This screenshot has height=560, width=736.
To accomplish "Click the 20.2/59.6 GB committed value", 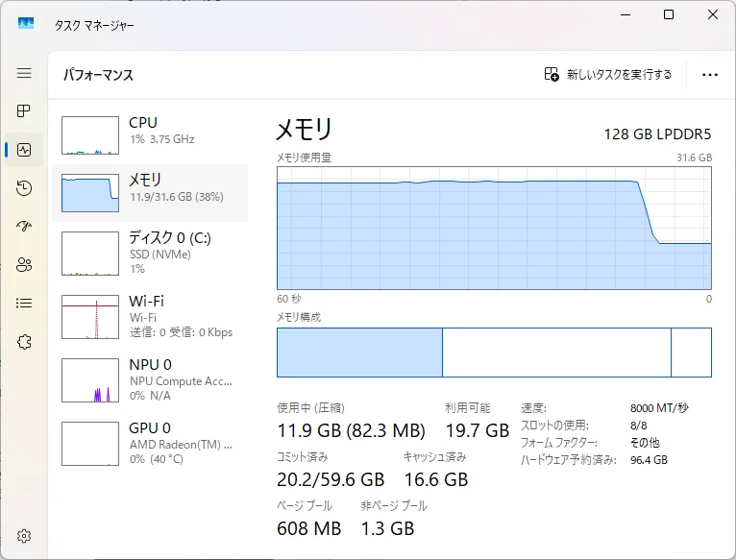I will click(331, 479).
